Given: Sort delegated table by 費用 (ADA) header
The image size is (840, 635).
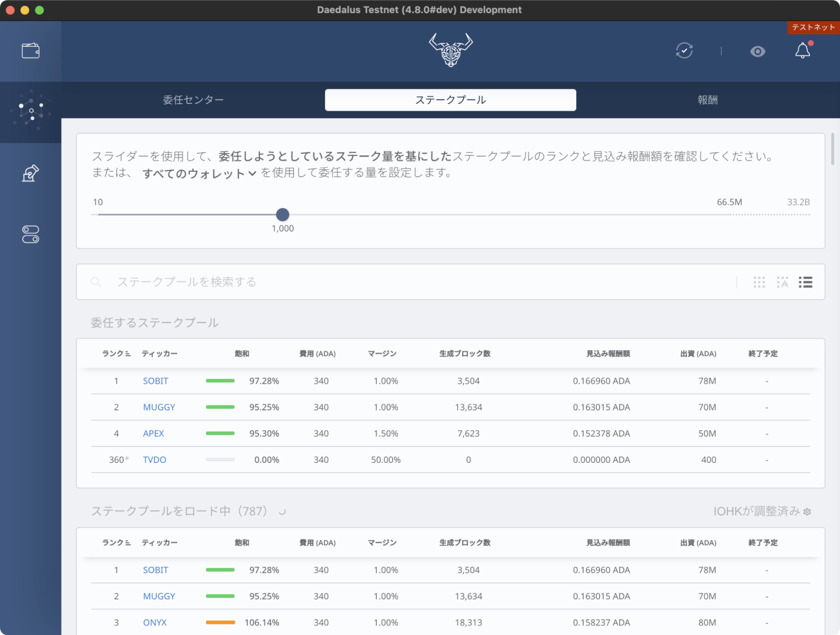Looking at the screenshot, I should [317, 354].
